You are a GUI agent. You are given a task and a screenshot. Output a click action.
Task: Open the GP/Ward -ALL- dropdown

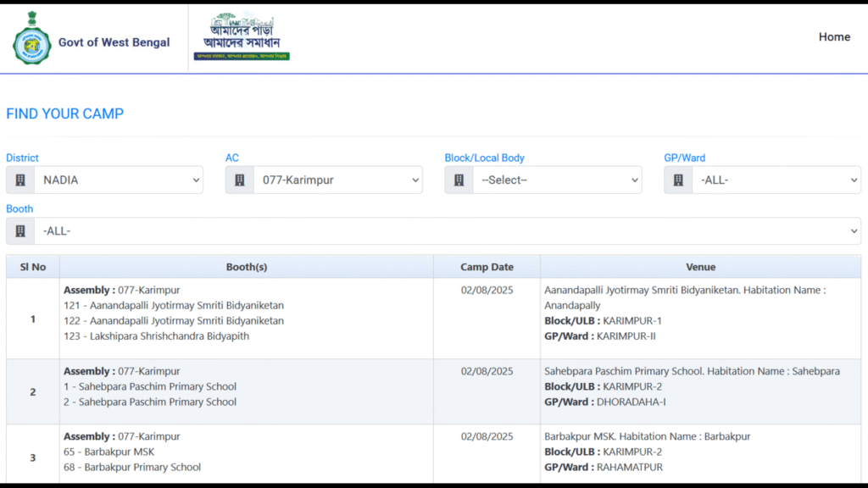point(776,180)
